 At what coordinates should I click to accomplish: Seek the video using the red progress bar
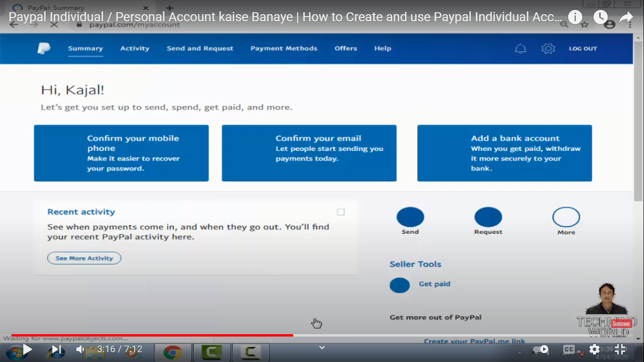(322, 335)
